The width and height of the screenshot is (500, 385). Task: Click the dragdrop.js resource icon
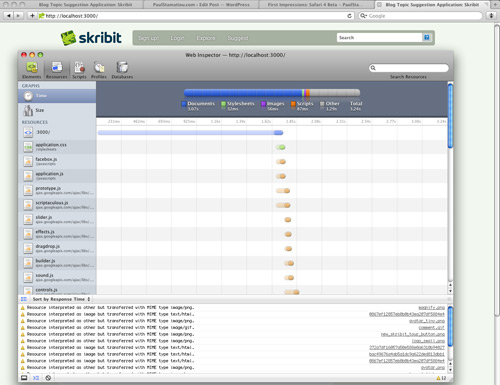pyautogui.click(x=28, y=248)
